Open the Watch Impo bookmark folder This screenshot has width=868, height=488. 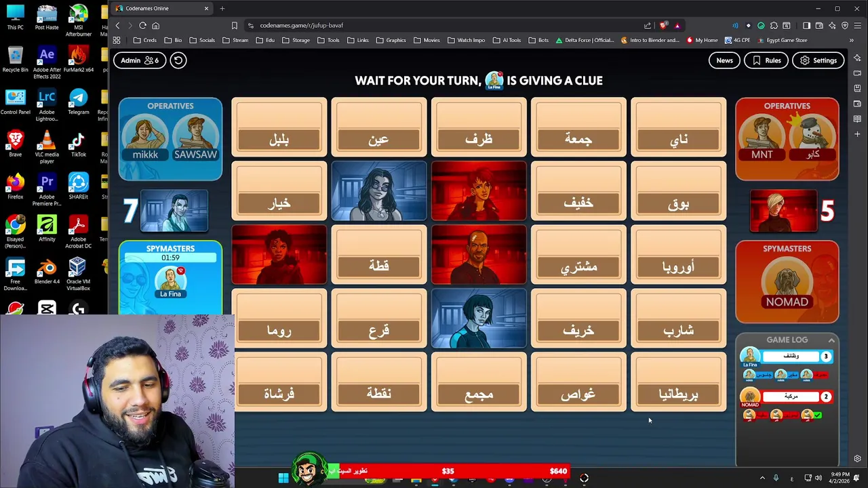click(x=466, y=40)
